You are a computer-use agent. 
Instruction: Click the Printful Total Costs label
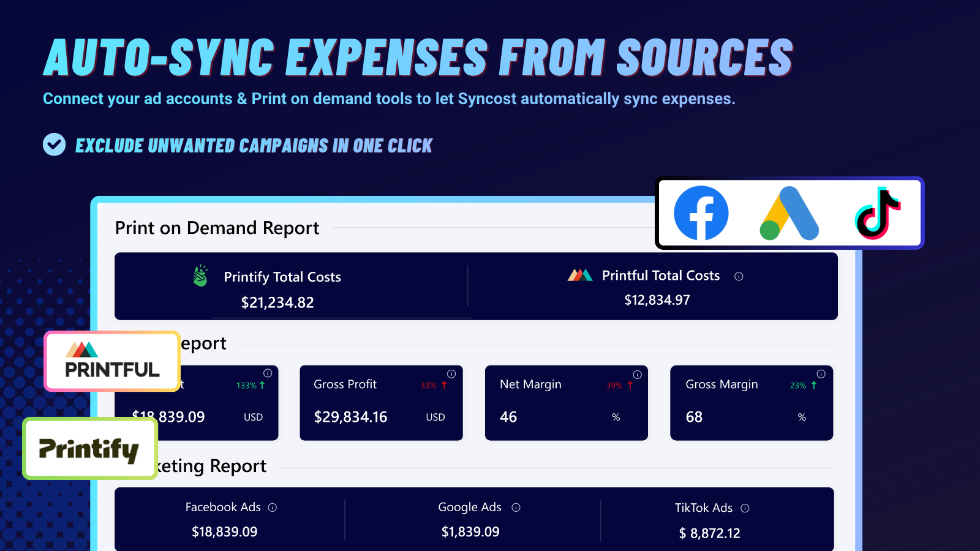point(661,275)
